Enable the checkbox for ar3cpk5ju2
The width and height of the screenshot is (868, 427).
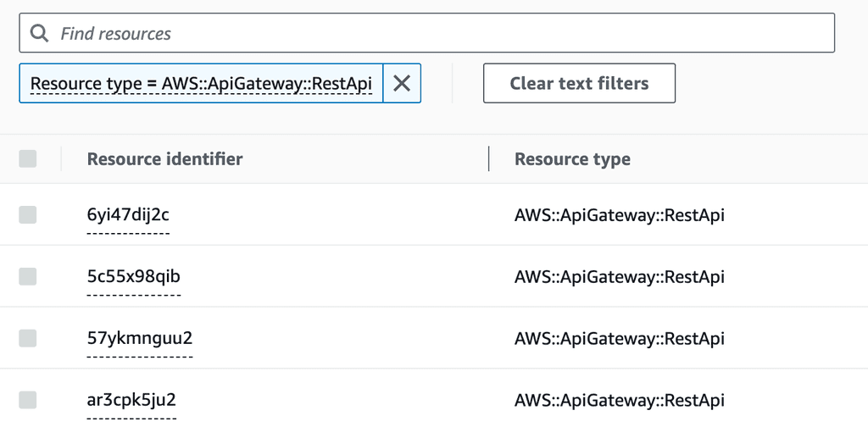coord(28,400)
